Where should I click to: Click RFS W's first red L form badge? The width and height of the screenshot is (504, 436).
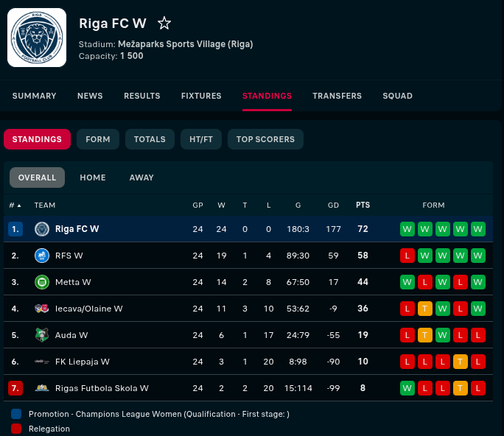[407, 256]
